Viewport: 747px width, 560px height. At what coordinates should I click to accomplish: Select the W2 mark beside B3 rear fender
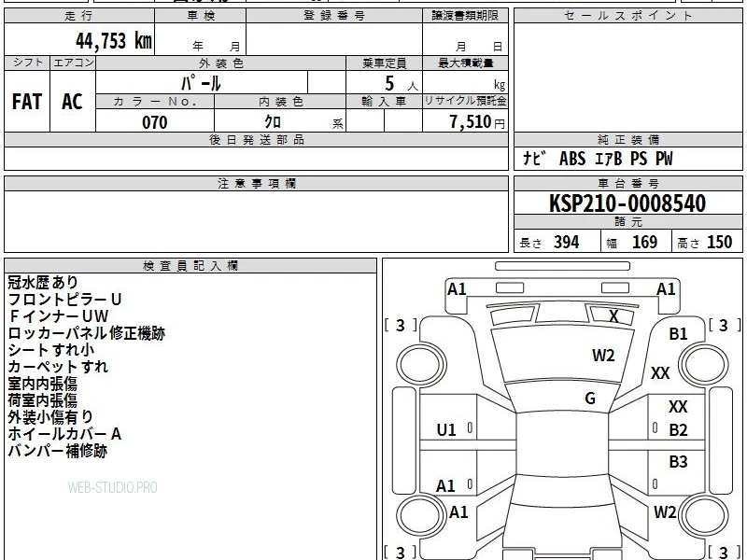pos(665,511)
